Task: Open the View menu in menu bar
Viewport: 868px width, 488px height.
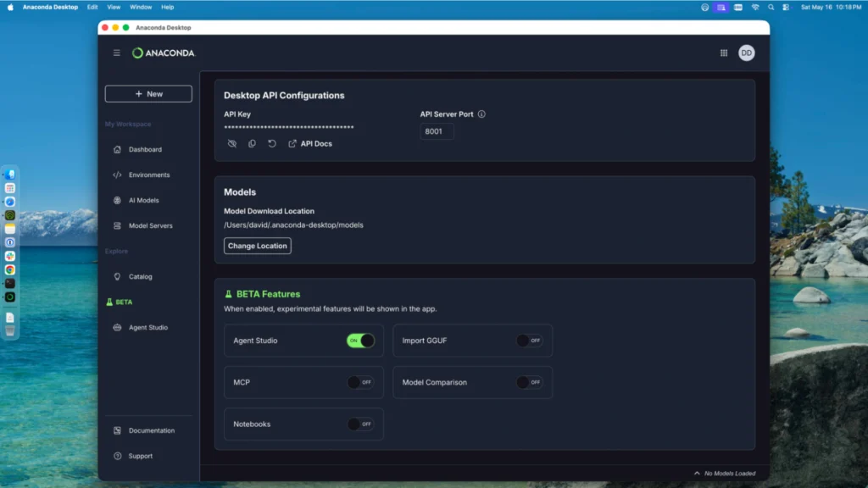Action: pos(114,7)
